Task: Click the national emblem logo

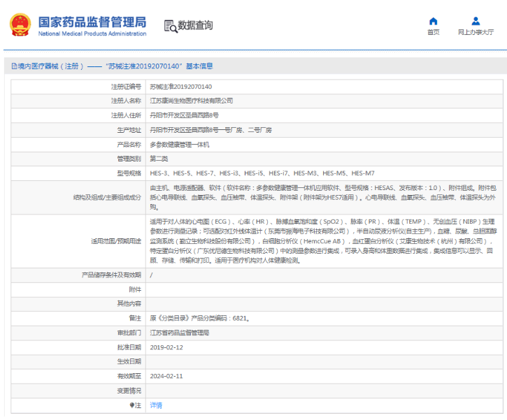Action: click(20, 25)
